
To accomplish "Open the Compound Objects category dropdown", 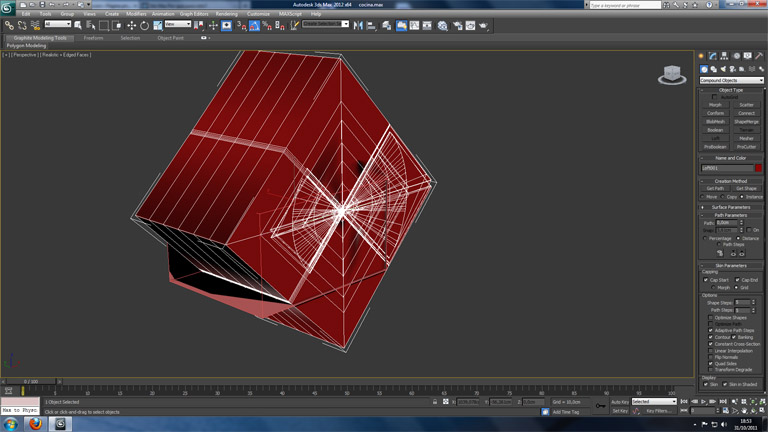I will (731, 80).
